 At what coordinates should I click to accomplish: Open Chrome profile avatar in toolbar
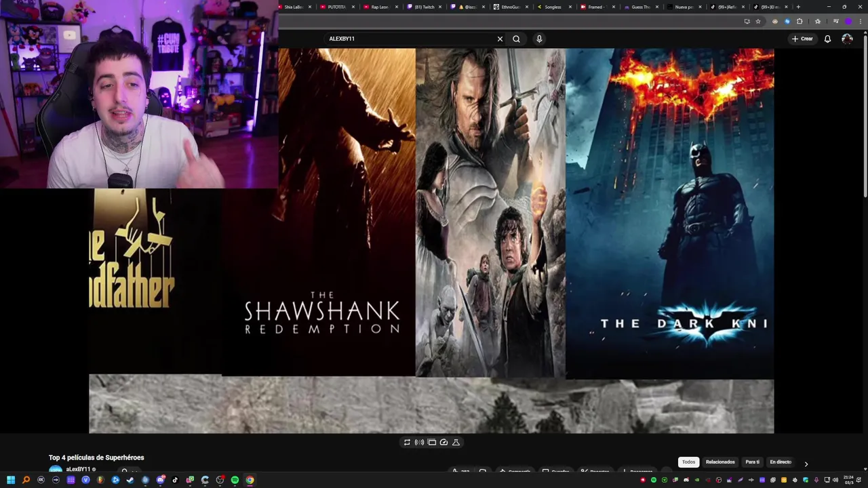(x=848, y=21)
